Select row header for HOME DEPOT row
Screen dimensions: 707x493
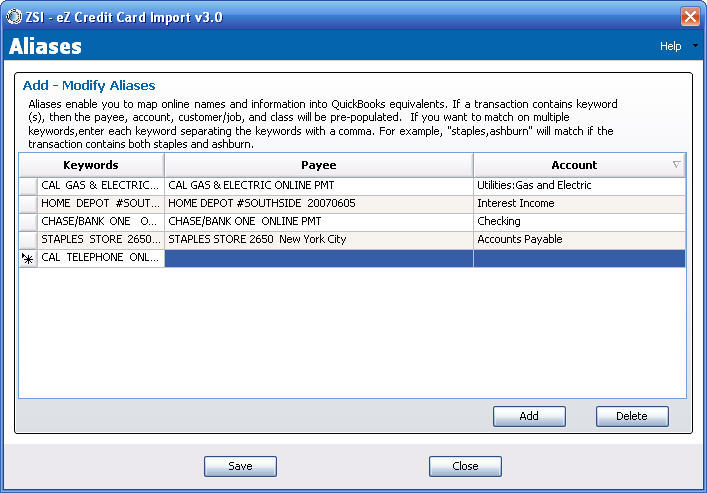(28, 204)
